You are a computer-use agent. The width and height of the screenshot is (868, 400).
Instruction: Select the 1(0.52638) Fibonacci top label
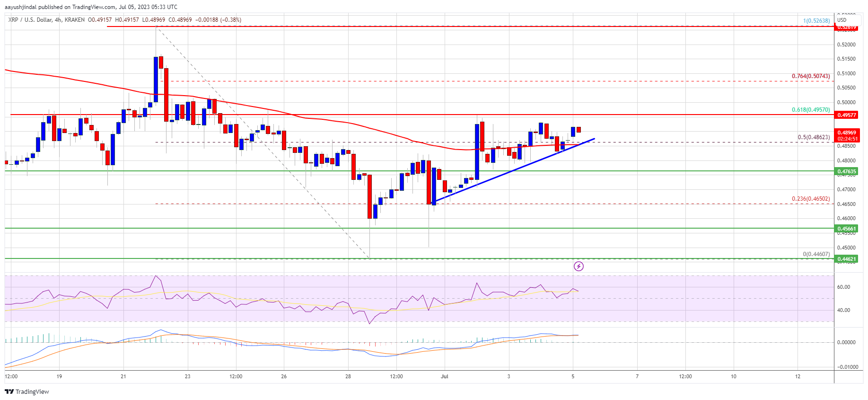coord(816,21)
